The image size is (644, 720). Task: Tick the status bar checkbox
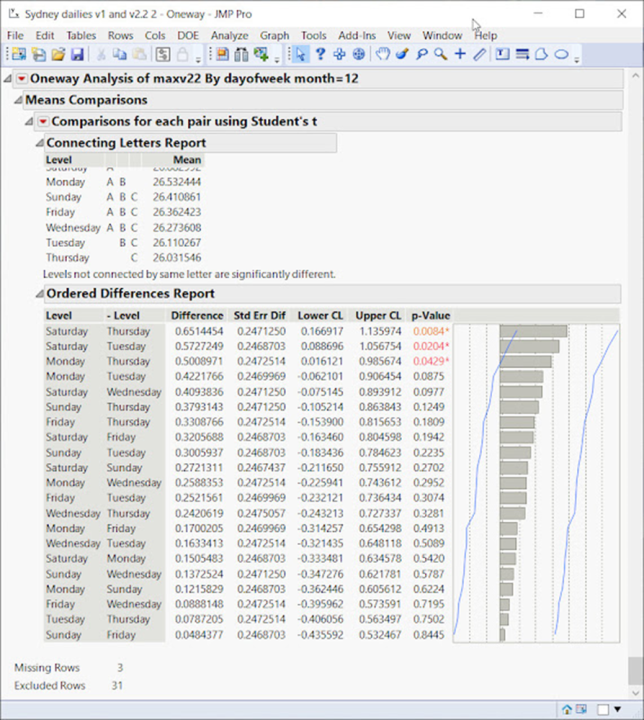point(604,709)
